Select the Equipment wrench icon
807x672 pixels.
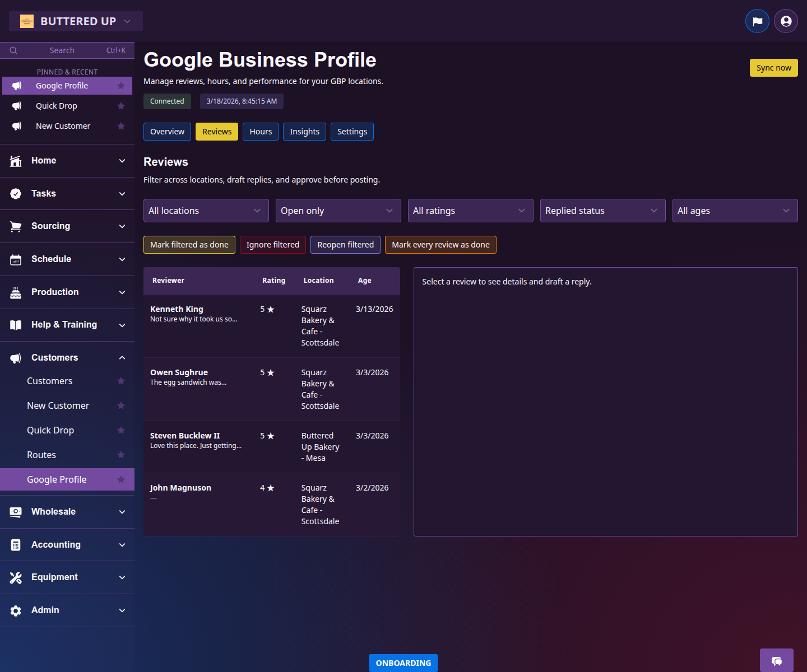15,577
